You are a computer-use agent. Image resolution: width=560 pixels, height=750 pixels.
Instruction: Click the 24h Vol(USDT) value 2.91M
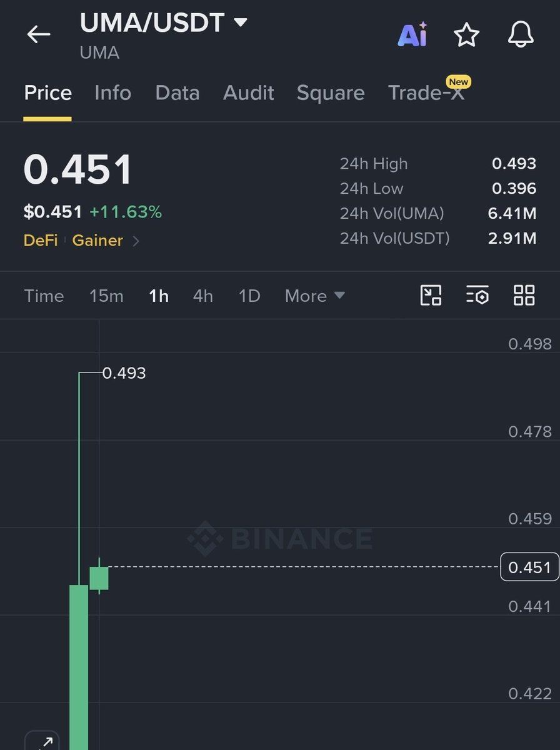click(x=512, y=238)
